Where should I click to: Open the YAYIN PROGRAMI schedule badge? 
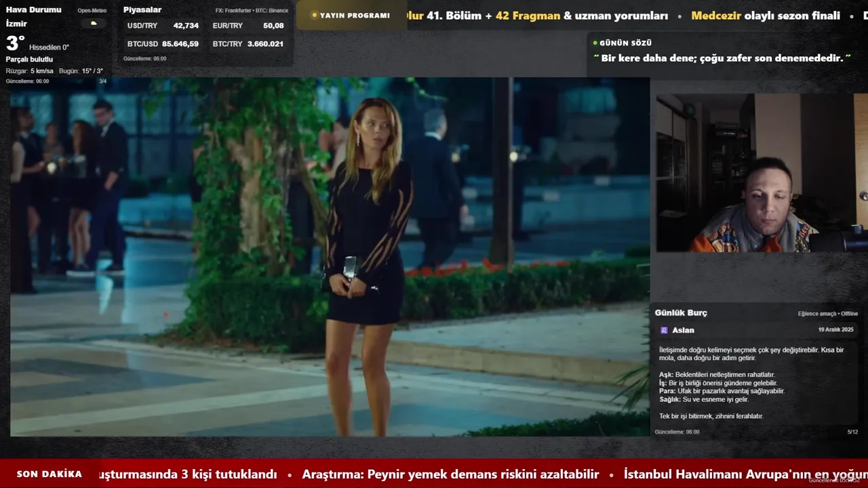(x=351, y=15)
